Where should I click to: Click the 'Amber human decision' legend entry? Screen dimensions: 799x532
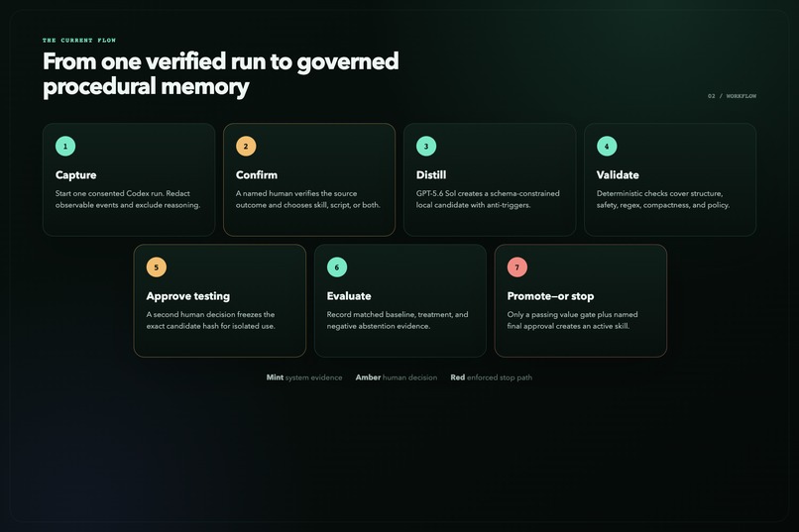397,377
